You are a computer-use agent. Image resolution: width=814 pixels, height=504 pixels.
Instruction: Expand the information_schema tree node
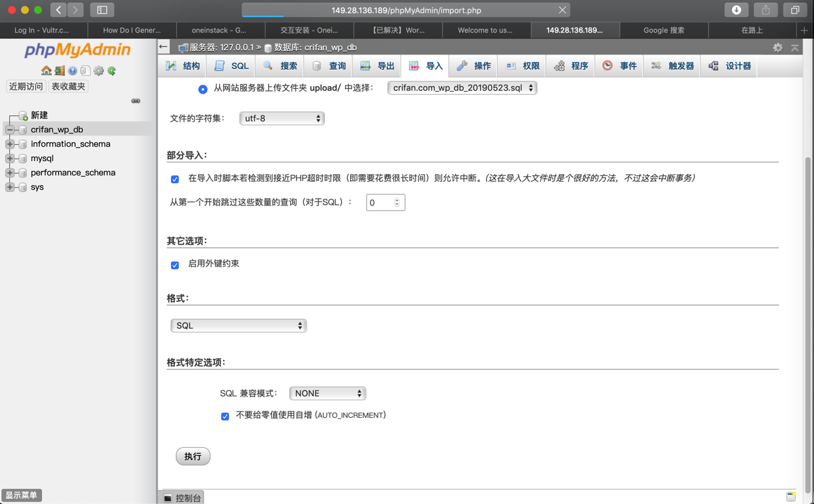pyautogui.click(x=10, y=144)
